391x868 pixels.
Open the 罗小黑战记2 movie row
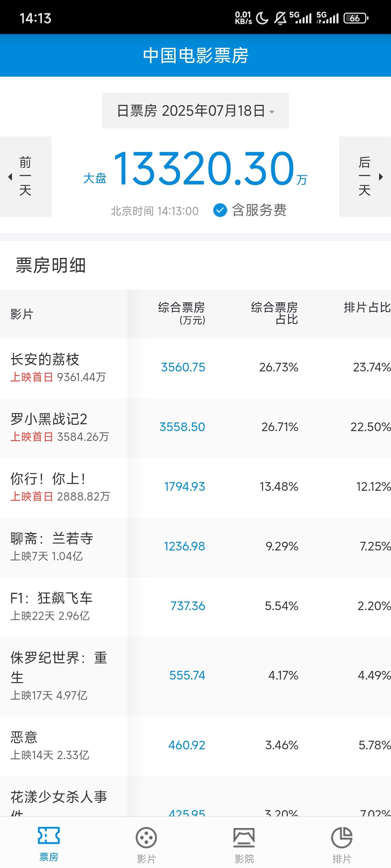point(195,428)
